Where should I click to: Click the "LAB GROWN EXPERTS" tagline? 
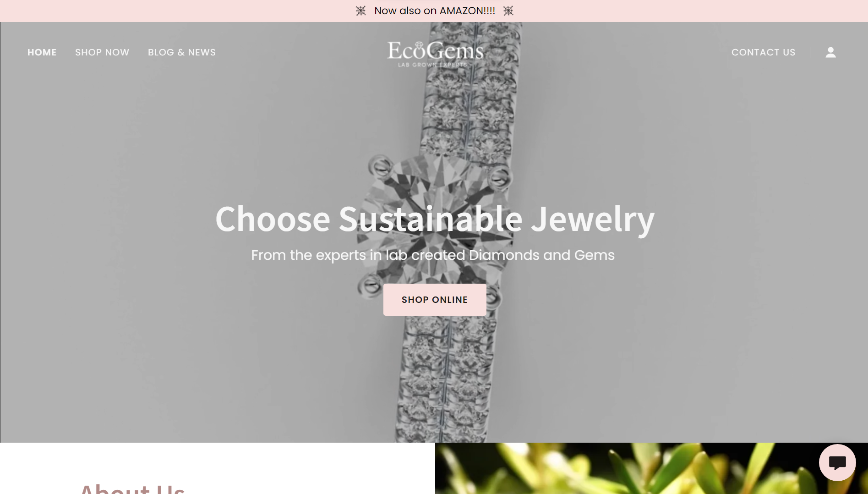point(432,65)
